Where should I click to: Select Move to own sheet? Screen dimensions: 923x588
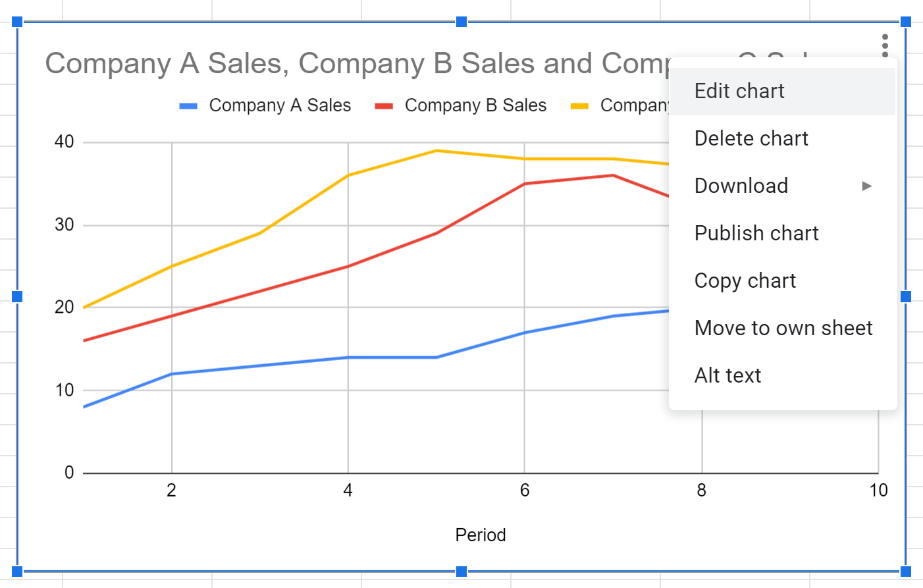(x=783, y=328)
